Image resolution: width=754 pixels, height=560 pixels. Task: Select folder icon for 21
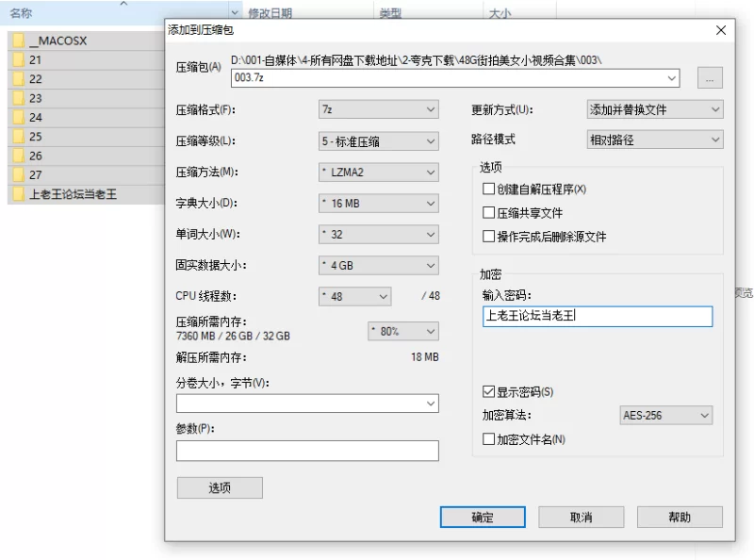pos(19,59)
